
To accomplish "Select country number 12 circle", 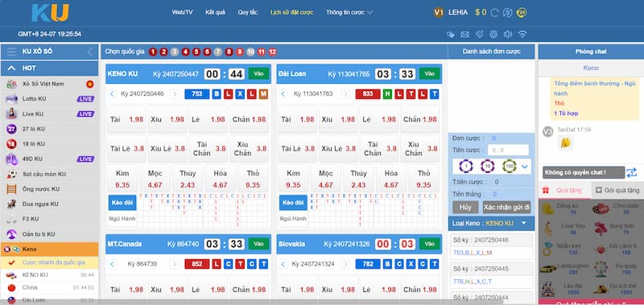I will click(272, 52).
